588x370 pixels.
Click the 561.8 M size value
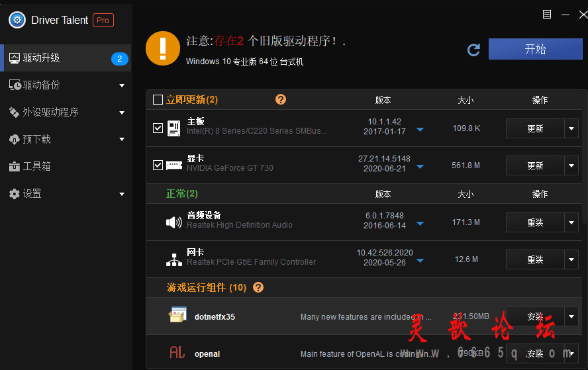click(465, 165)
